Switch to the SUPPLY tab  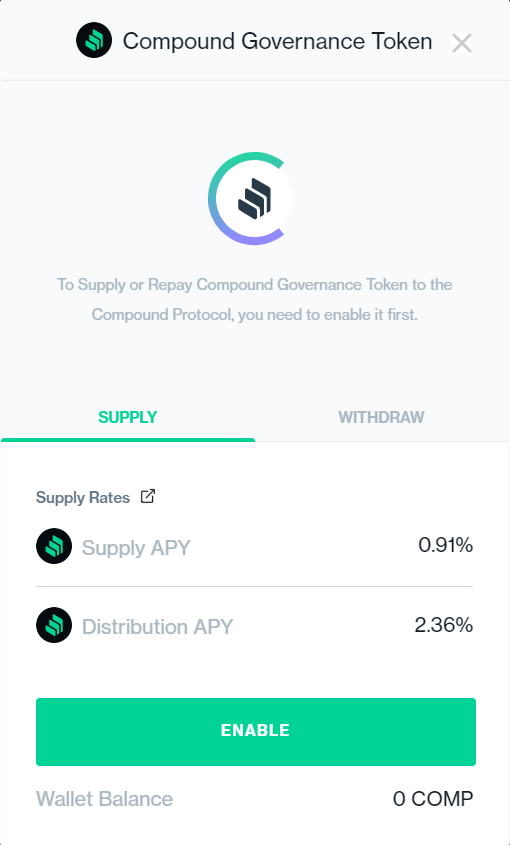click(128, 417)
